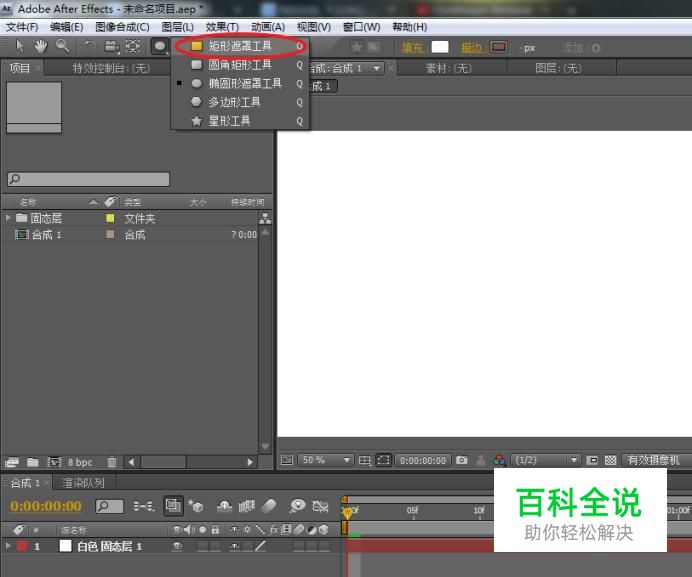Open the 描边 stroke options link
The image size is (692, 577).
click(x=471, y=47)
